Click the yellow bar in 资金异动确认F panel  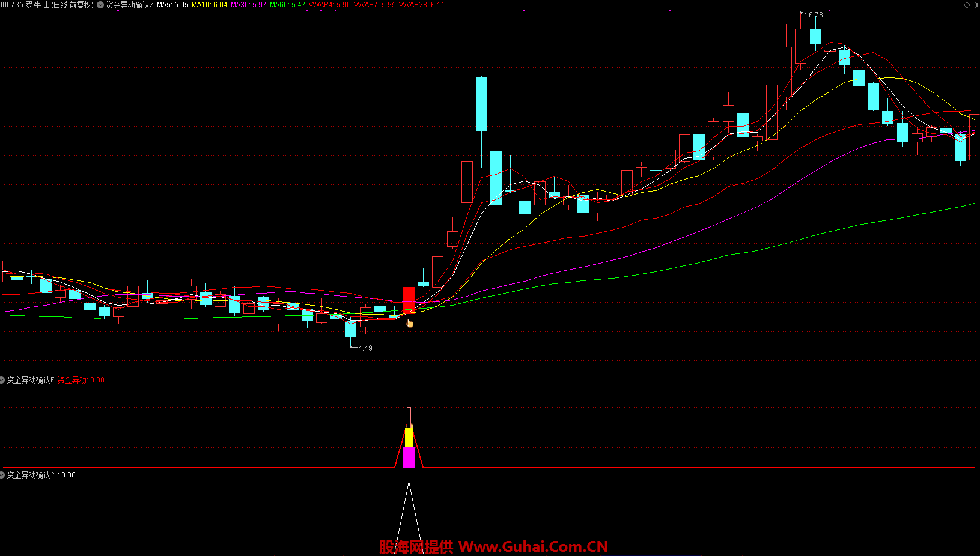409,437
